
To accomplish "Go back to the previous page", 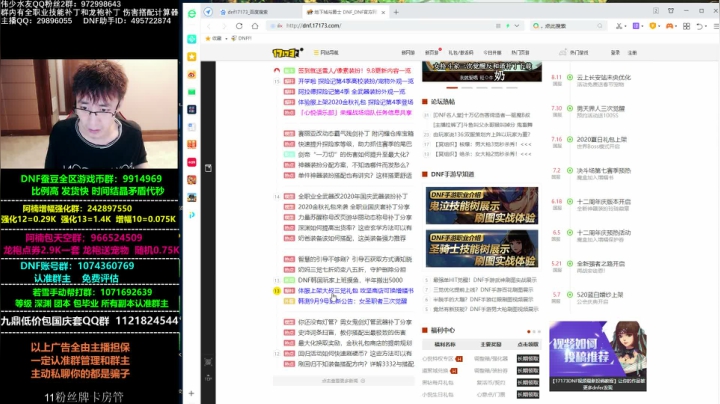I will pos(209,26).
